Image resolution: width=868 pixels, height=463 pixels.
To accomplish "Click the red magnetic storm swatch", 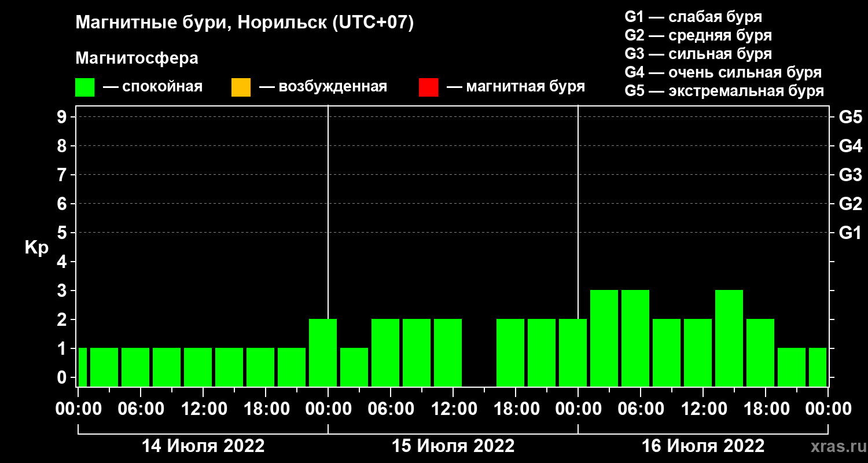I will [x=428, y=87].
